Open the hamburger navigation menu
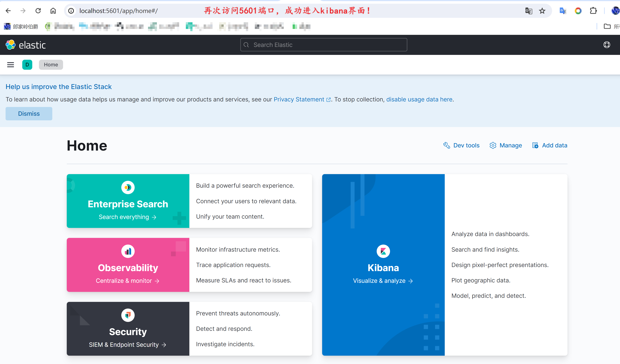Screen dimensions: 620x364 (x=11, y=65)
